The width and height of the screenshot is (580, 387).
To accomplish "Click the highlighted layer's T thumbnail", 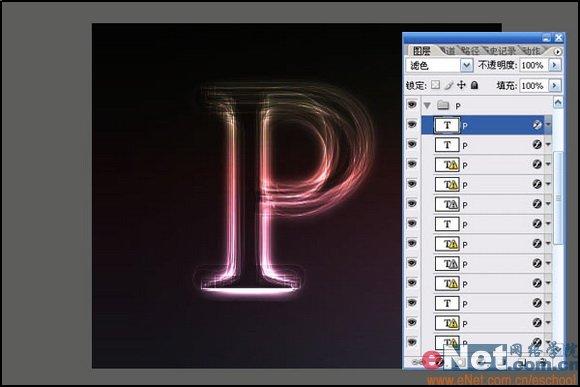I will point(447,125).
